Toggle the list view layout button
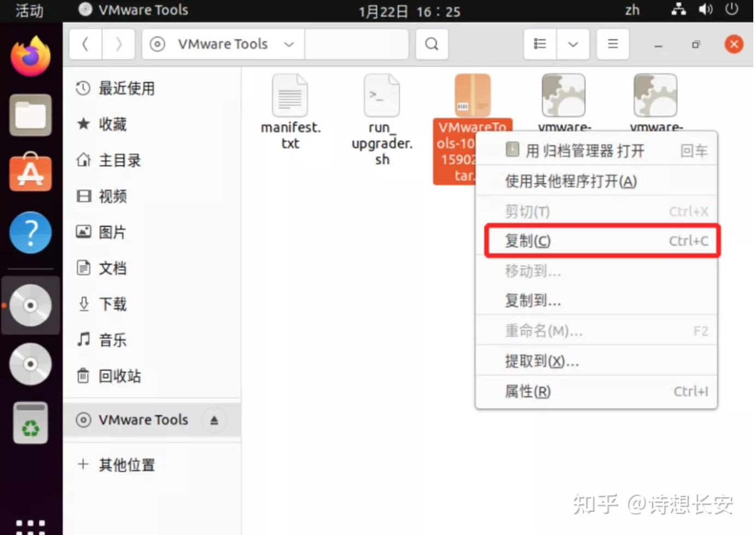The height and width of the screenshot is (535, 756). tap(539, 44)
